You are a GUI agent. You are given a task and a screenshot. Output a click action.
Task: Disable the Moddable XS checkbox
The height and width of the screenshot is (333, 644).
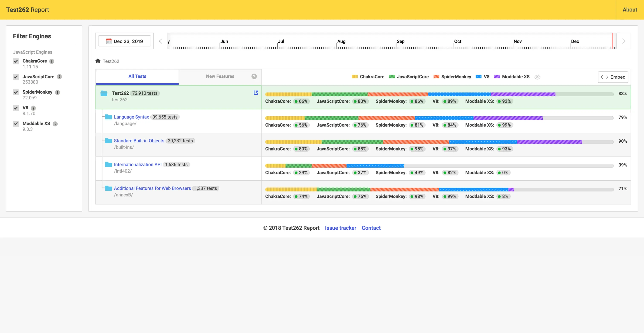tap(16, 124)
